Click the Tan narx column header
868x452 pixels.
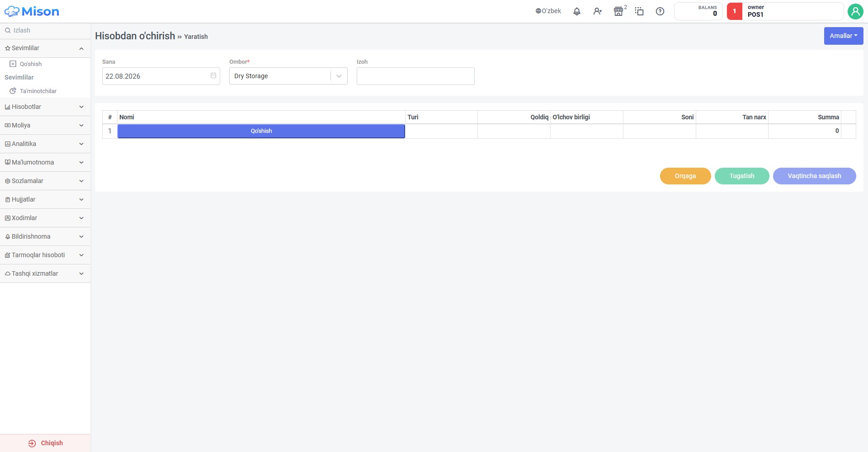point(732,118)
